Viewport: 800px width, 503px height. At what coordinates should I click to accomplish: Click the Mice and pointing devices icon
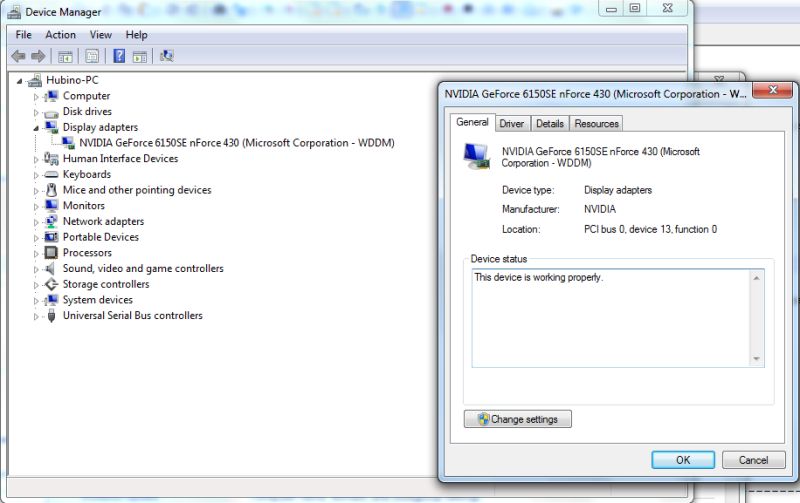point(51,190)
